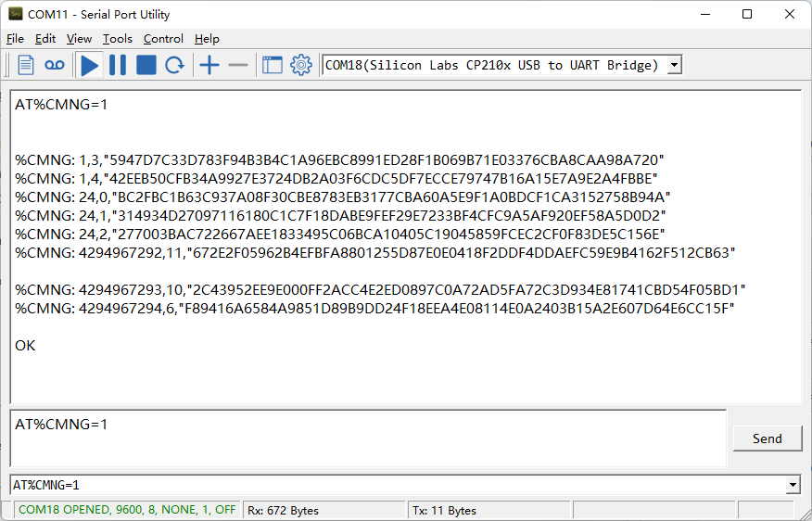The image size is (812, 521).
Task: Expand the command history dropdown arrow
Action: (x=793, y=485)
